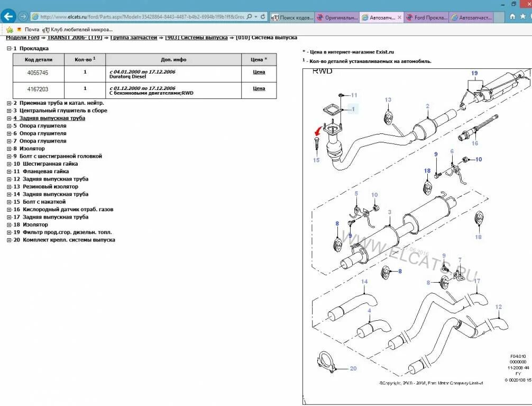
Task: Click callout 19 filter label in diagram
Action: [474, 73]
